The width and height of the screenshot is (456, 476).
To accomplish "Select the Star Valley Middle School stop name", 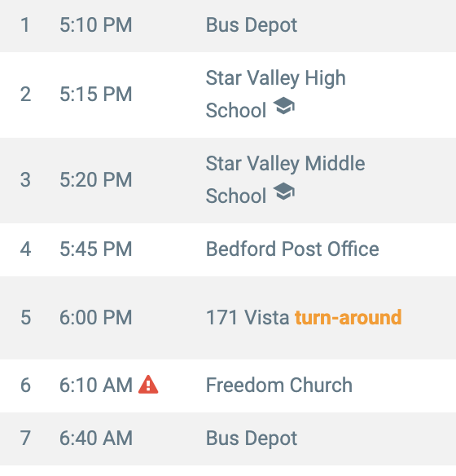I will tap(285, 179).
